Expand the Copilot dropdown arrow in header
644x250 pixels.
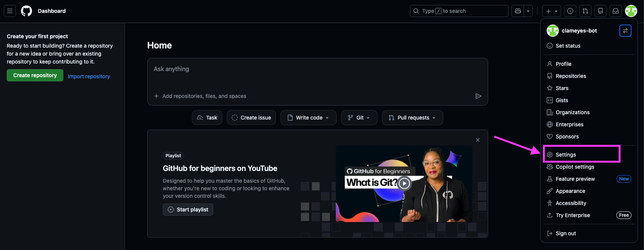528,11
